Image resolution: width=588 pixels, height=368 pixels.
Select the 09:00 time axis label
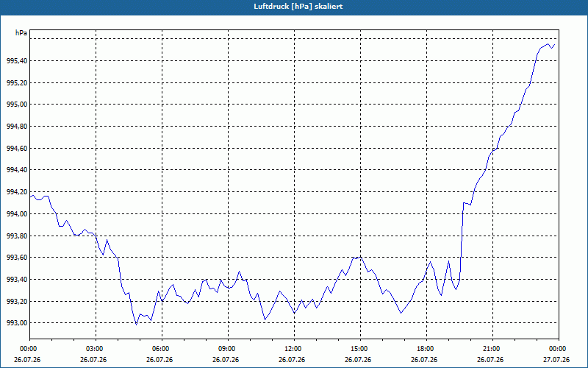[226, 349]
